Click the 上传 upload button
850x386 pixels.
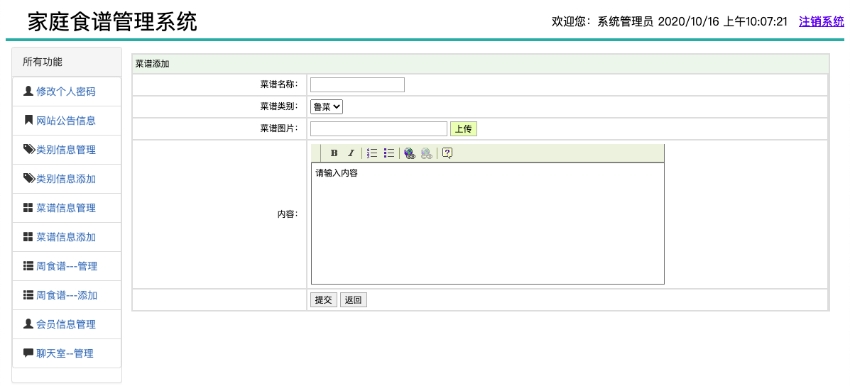pyautogui.click(x=463, y=129)
